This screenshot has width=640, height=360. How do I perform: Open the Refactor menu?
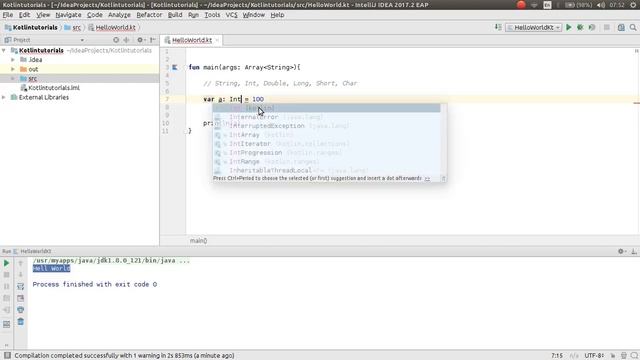pos(149,15)
